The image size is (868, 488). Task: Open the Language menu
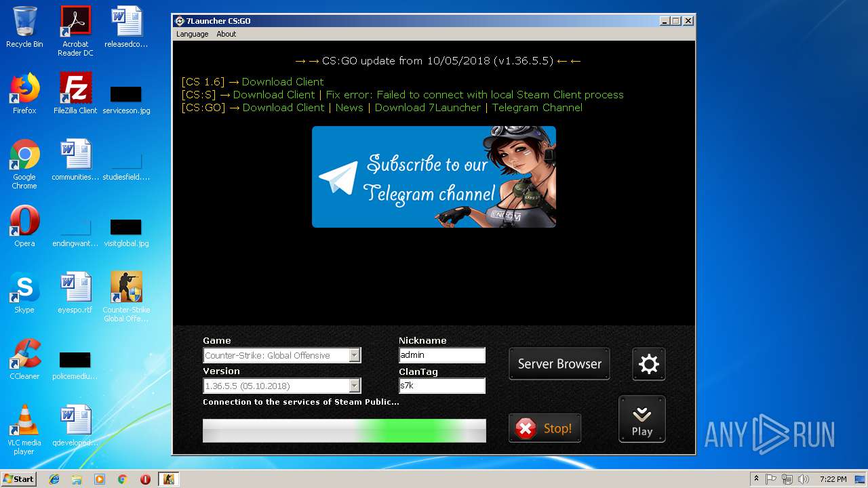click(x=192, y=34)
